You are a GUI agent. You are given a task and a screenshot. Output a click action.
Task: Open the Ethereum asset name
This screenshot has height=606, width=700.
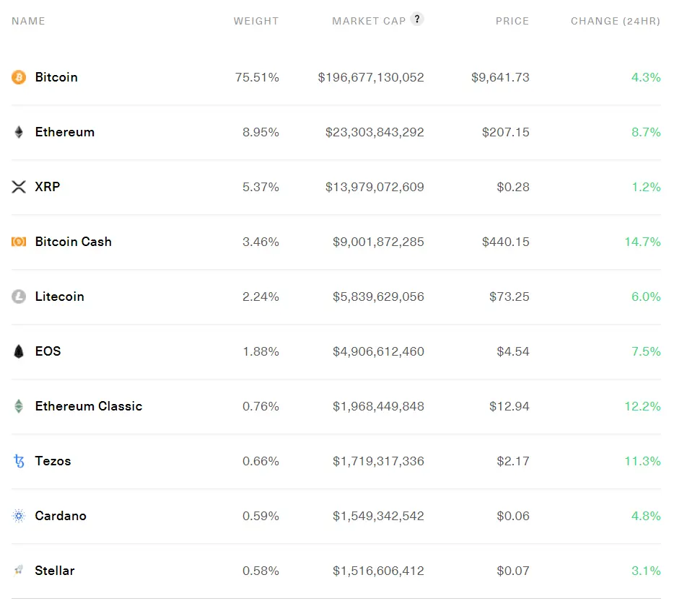coord(65,132)
